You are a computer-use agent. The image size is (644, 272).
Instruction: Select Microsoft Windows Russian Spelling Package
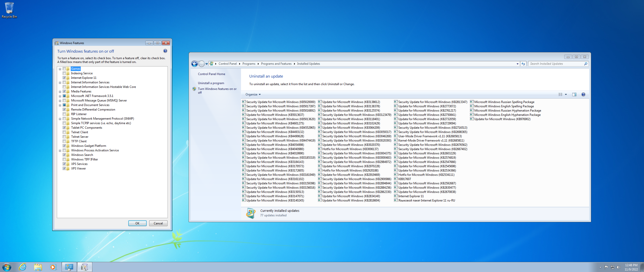click(502, 102)
